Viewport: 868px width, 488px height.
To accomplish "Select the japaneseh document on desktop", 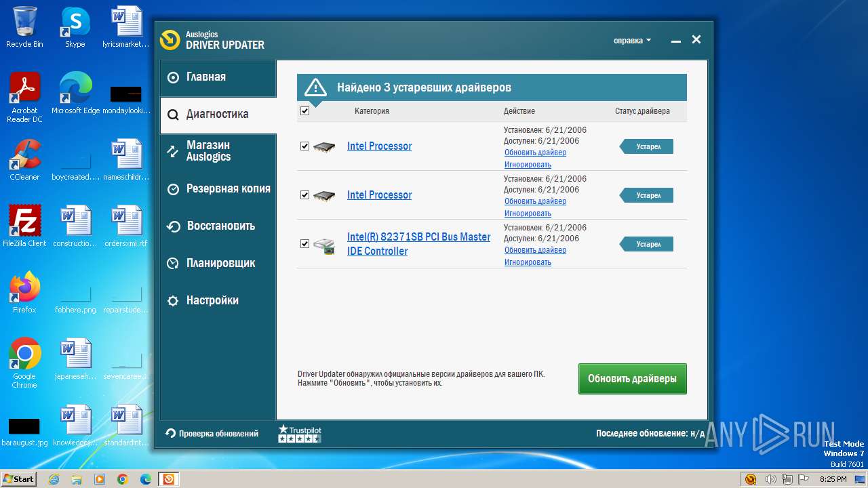I will [75, 359].
